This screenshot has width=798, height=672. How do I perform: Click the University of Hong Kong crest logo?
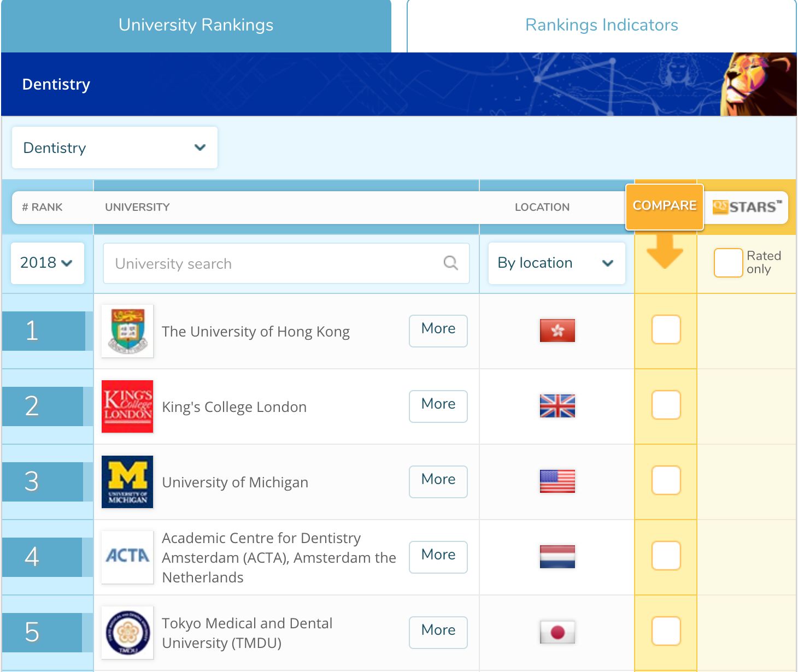[x=127, y=331]
